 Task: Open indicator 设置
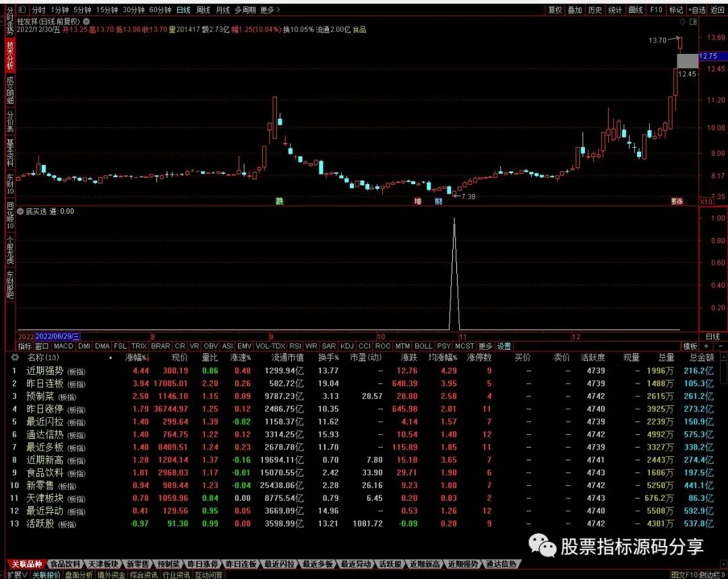coord(504,346)
